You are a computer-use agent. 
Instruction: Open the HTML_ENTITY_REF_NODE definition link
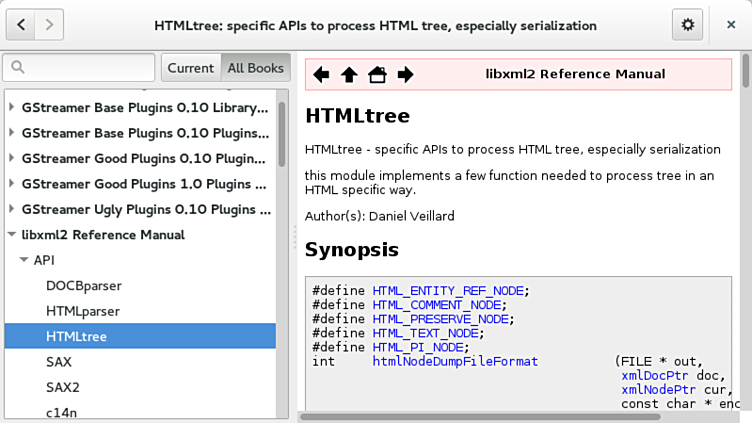[x=449, y=291]
